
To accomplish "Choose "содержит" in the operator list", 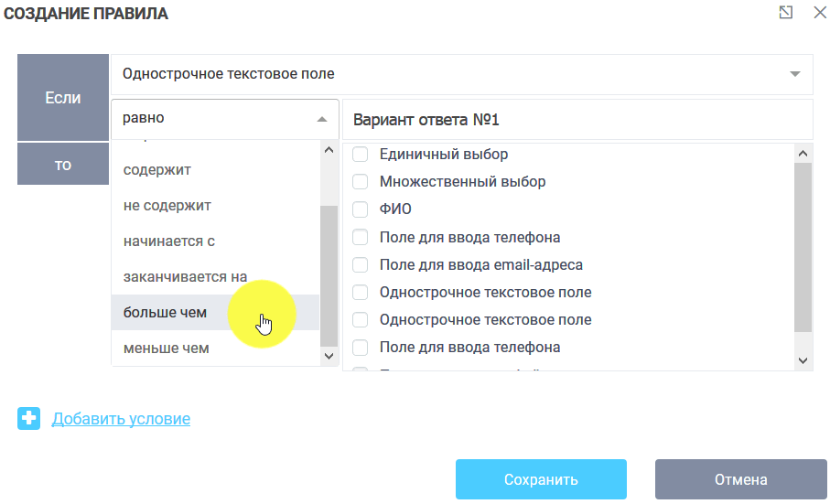I will [157, 170].
